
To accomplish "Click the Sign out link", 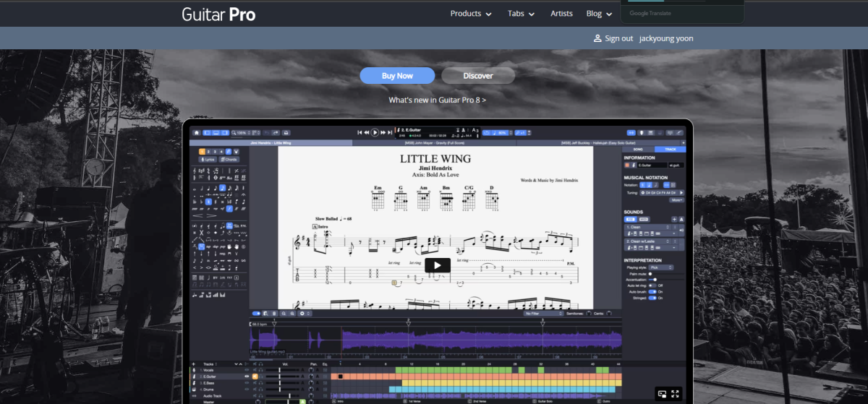I will click(618, 38).
